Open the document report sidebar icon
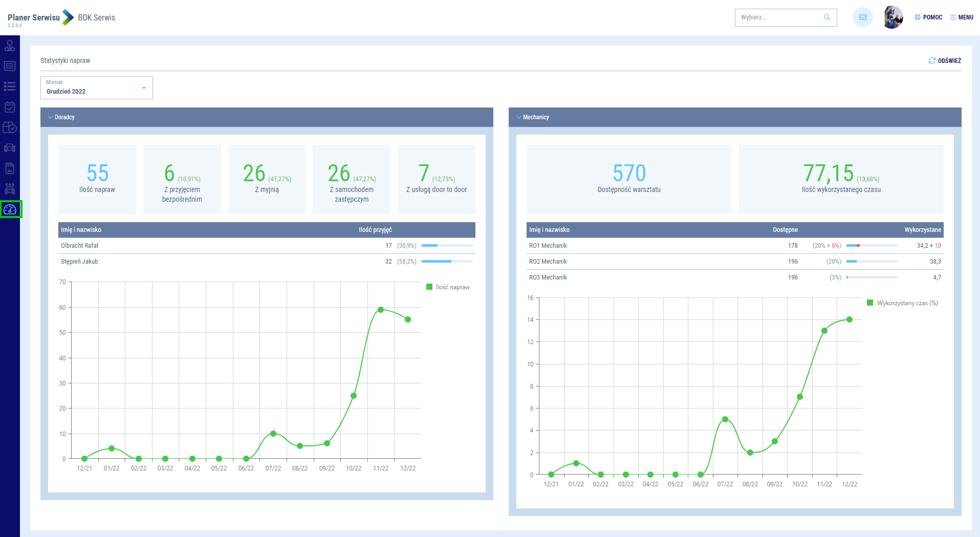The width and height of the screenshot is (980, 537). click(10, 168)
